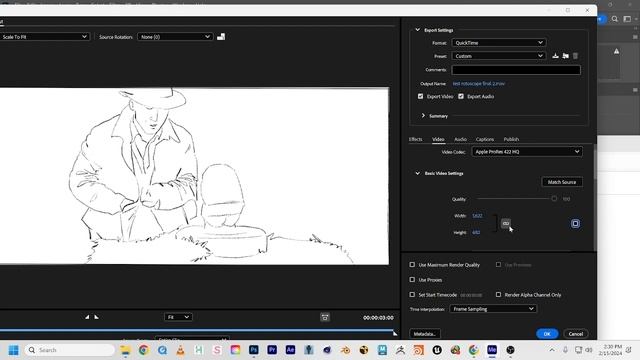Click the Width value field
The image size is (640, 360).
click(477, 216)
